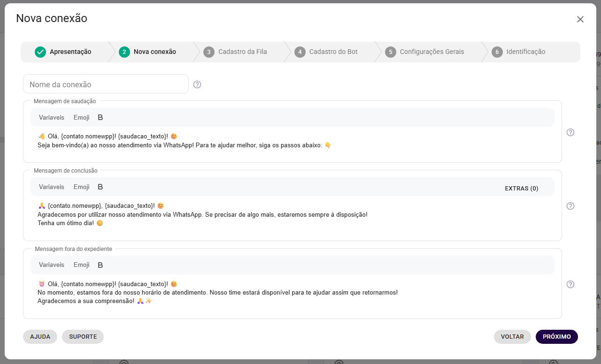
Task: Click help icon for greeting message
Action: [570, 132]
